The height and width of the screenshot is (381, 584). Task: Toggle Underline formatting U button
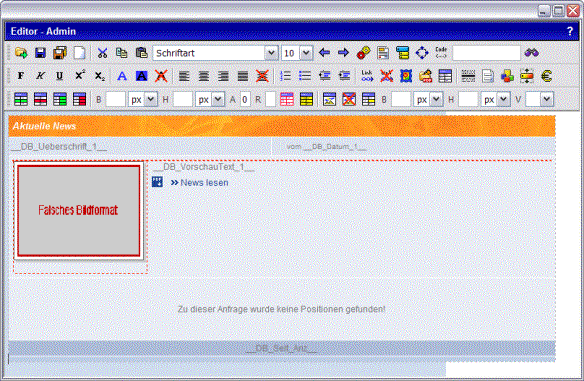[x=59, y=76]
